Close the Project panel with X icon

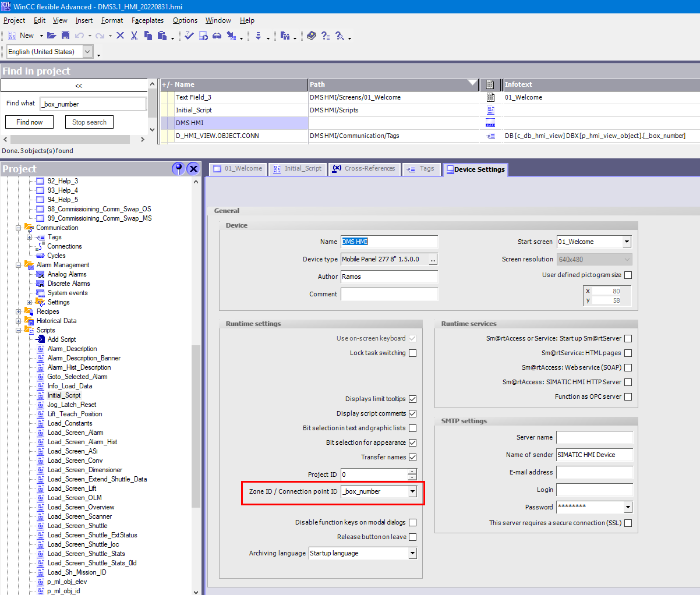tap(193, 169)
